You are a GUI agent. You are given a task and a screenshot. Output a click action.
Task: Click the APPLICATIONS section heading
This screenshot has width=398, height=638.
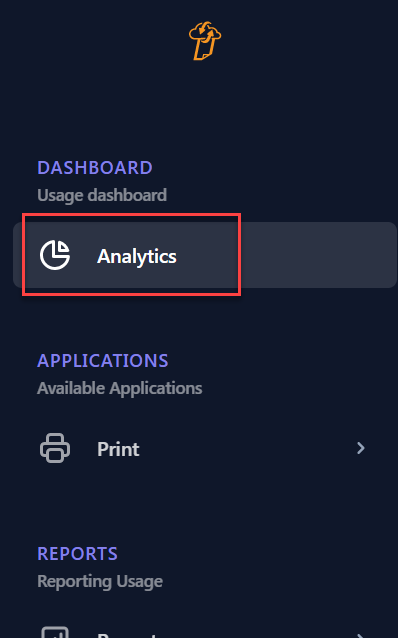click(x=103, y=361)
